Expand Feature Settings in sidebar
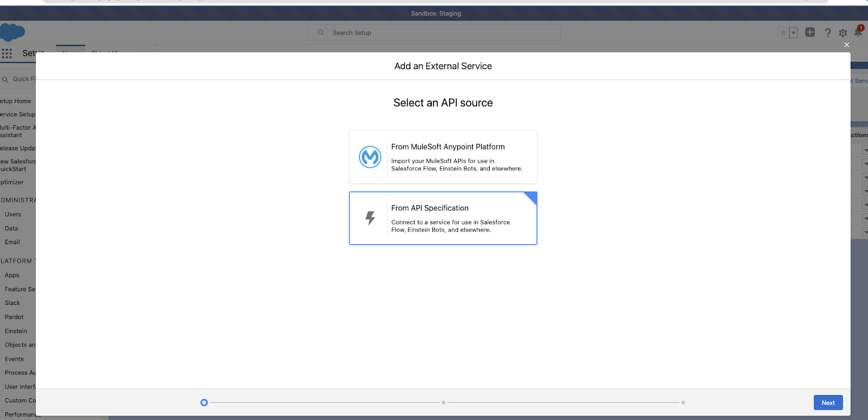This screenshot has width=868, height=420. pos(20,289)
